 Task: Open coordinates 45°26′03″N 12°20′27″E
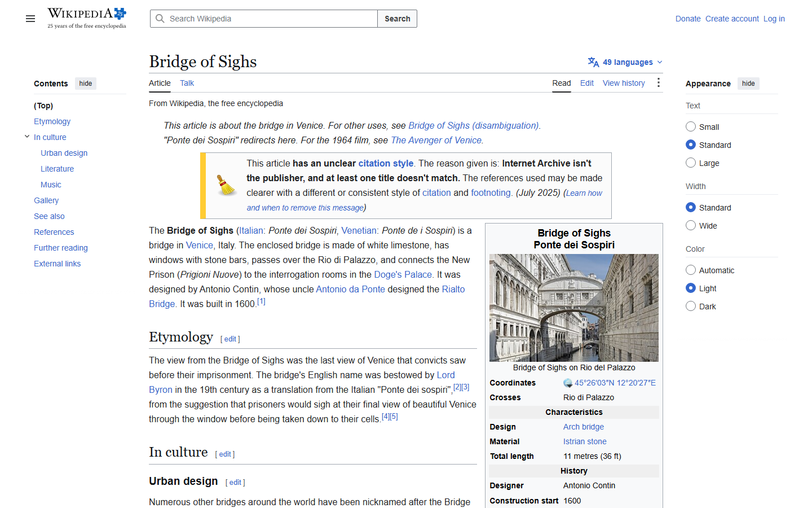[615, 383]
